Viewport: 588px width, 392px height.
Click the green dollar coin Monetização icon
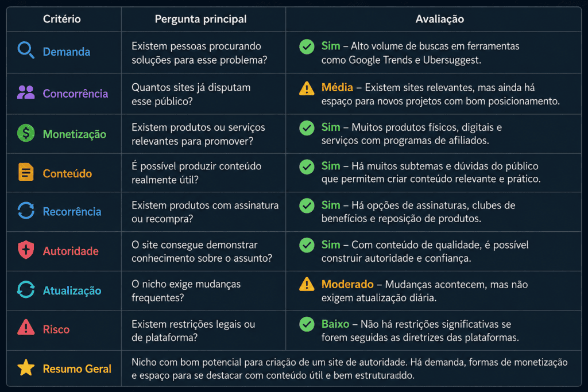26,133
